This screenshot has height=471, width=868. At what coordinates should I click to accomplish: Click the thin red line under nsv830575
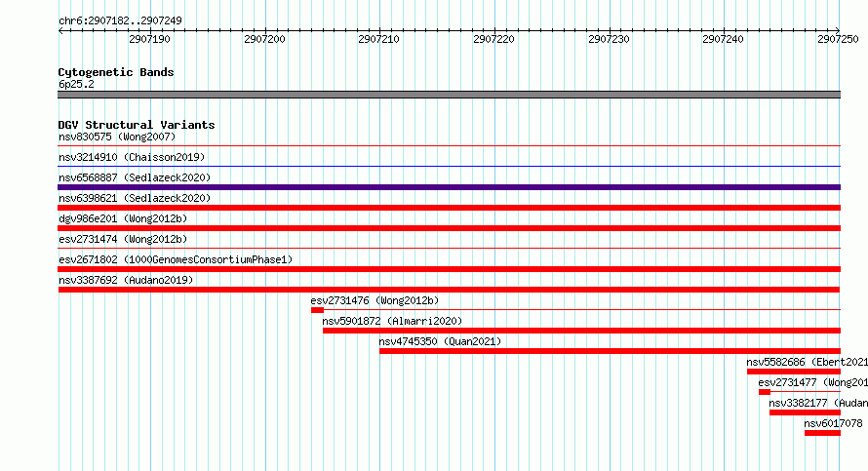pos(449,145)
